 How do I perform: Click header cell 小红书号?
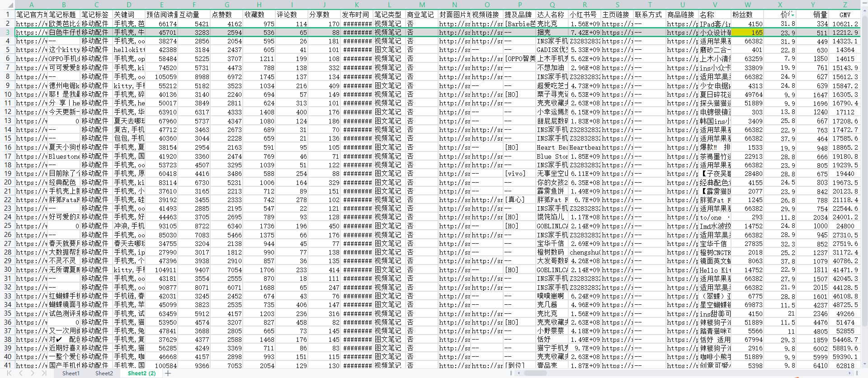point(585,14)
